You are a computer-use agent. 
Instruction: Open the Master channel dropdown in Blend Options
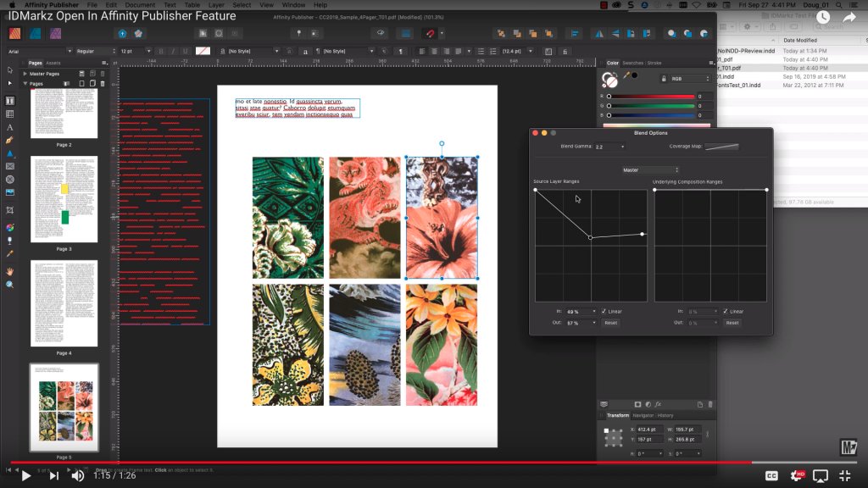click(x=648, y=169)
